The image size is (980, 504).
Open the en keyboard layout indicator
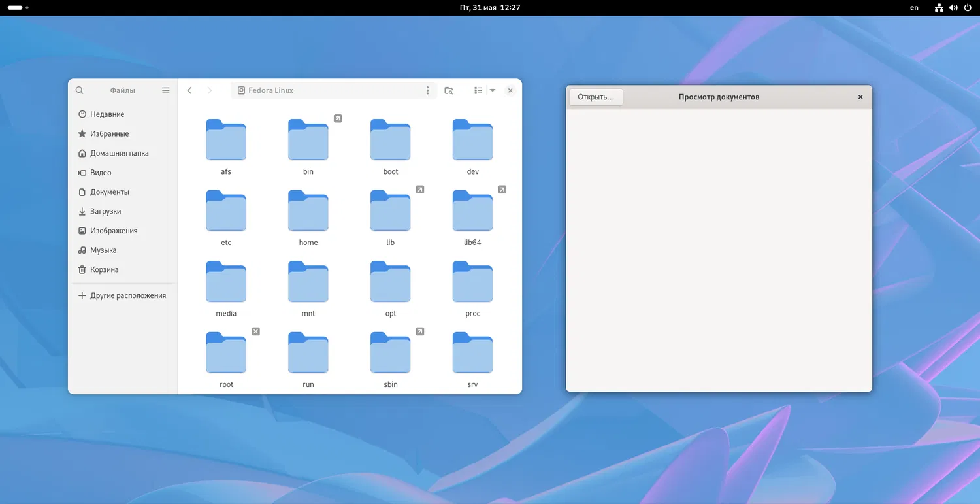[x=914, y=8]
